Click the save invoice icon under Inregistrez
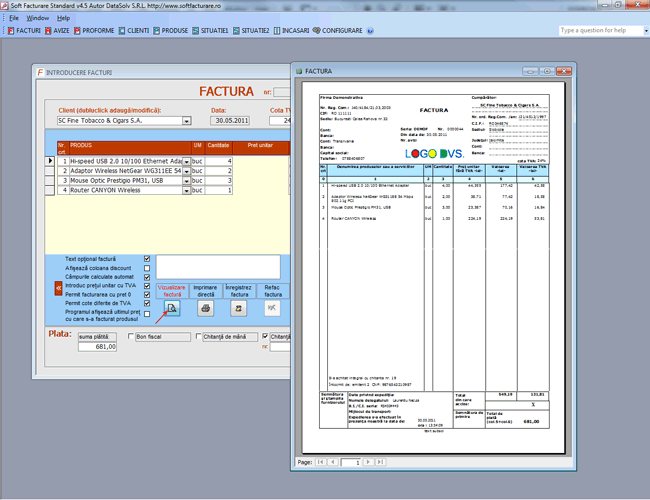The height and width of the screenshot is (500, 650). (x=239, y=308)
